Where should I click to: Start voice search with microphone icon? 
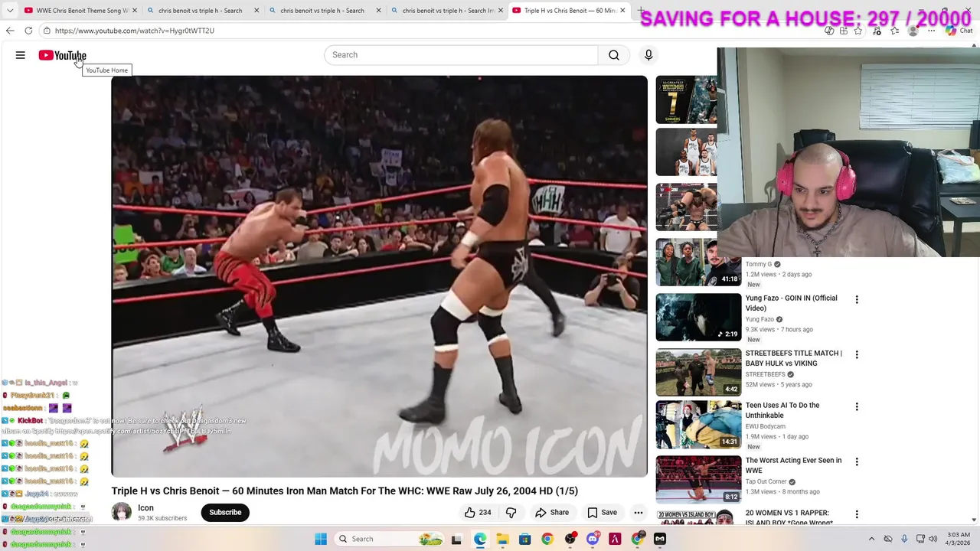click(648, 55)
